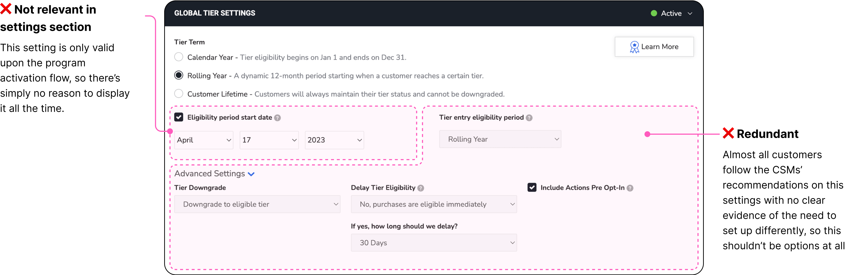Open the Rolling Year tier entry dropdown
This screenshot has width=868, height=275.
500,139
